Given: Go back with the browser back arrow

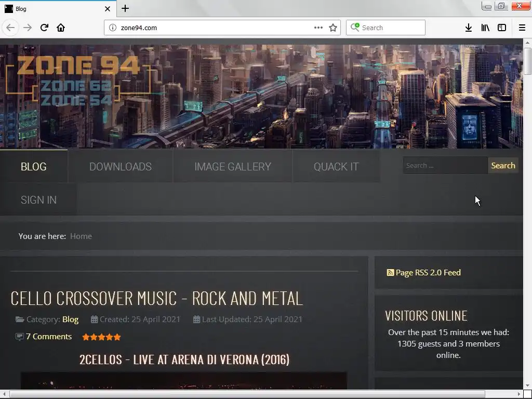Looking at the screenshot, I should coord(10,28).
